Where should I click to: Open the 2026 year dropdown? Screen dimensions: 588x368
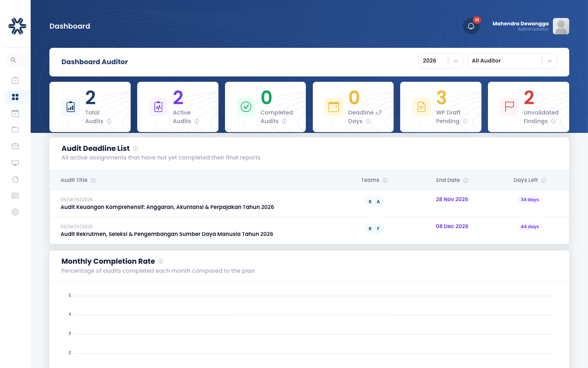441,61
